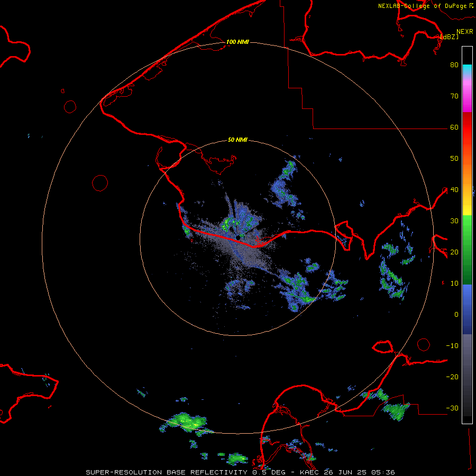Click the cyan segment at the top of the color bar
476x476 pixels.
(467, 70)
